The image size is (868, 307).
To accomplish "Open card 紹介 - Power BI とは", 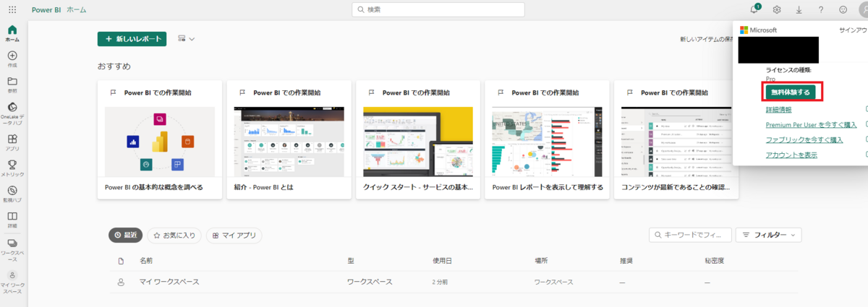I will (x=289, y=139).
